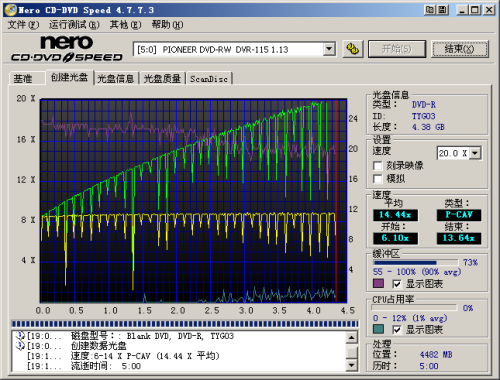The image size is (500, 380).
Task: Enable the 模拟 simulation checkbox
Action: [377, 179]
